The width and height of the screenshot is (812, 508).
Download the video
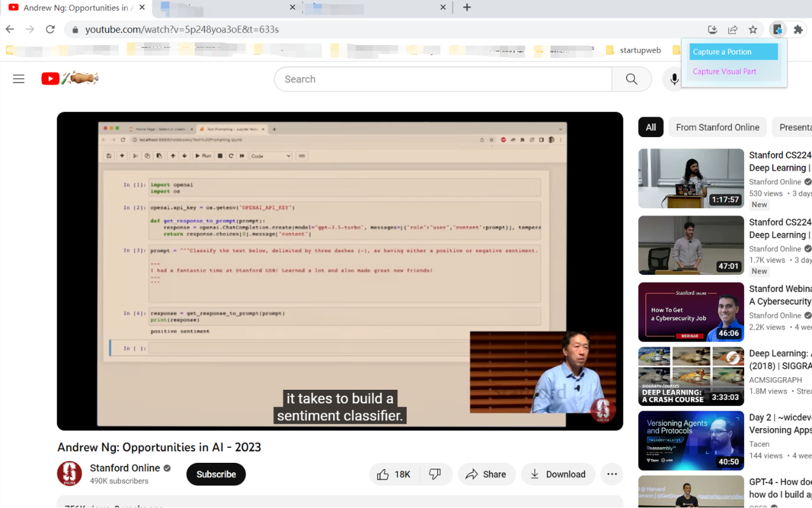[558, 474]
